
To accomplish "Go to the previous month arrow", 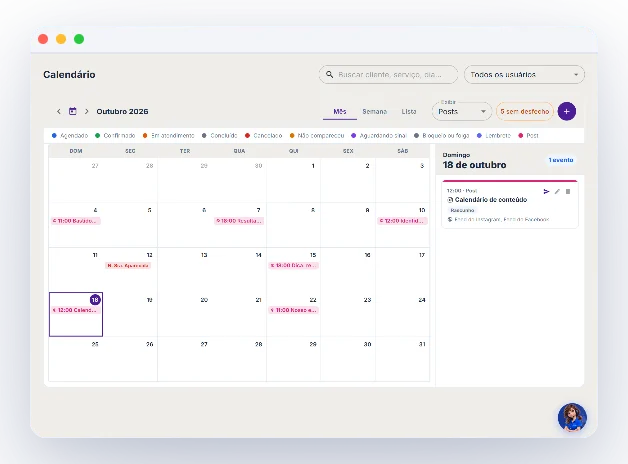I will (59, 111).
